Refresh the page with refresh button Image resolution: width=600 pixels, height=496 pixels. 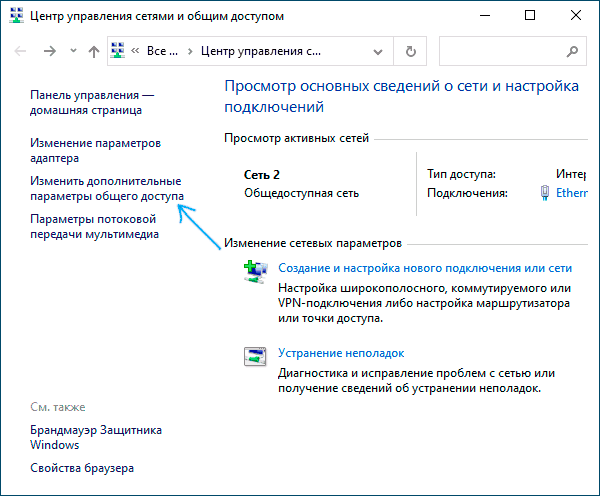(x=411, y=51)
